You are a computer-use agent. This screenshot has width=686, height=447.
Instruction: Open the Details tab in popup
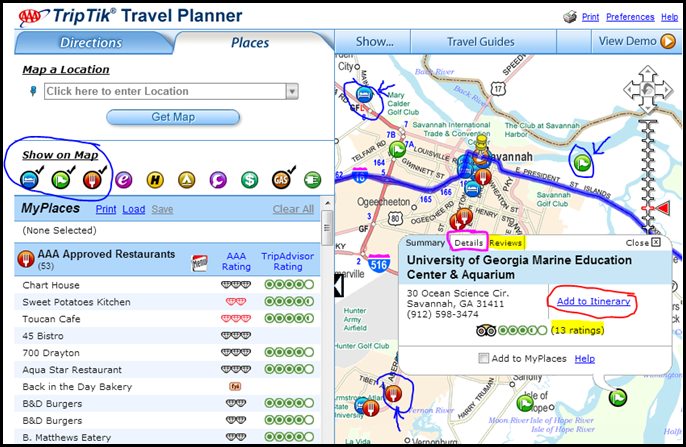coord(469,243)
